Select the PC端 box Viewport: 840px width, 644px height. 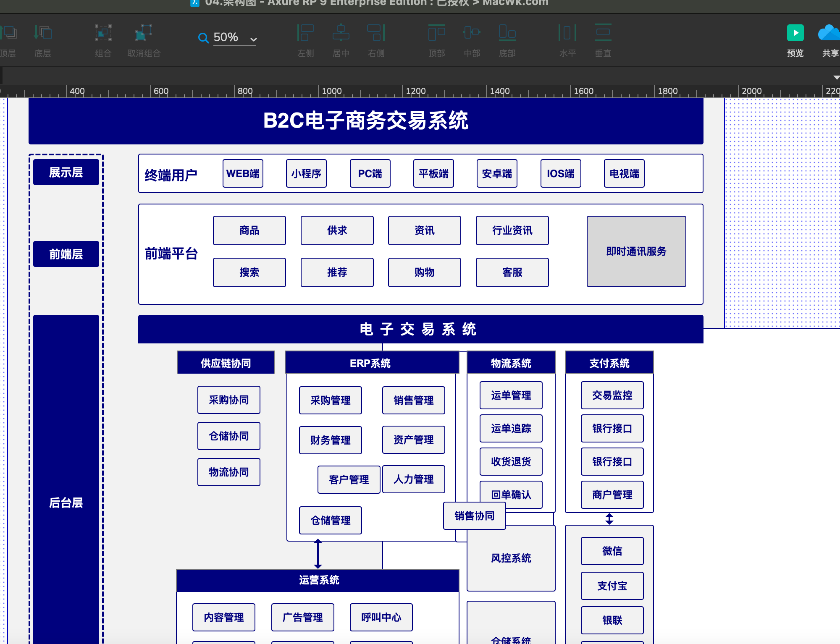[370, 173]
